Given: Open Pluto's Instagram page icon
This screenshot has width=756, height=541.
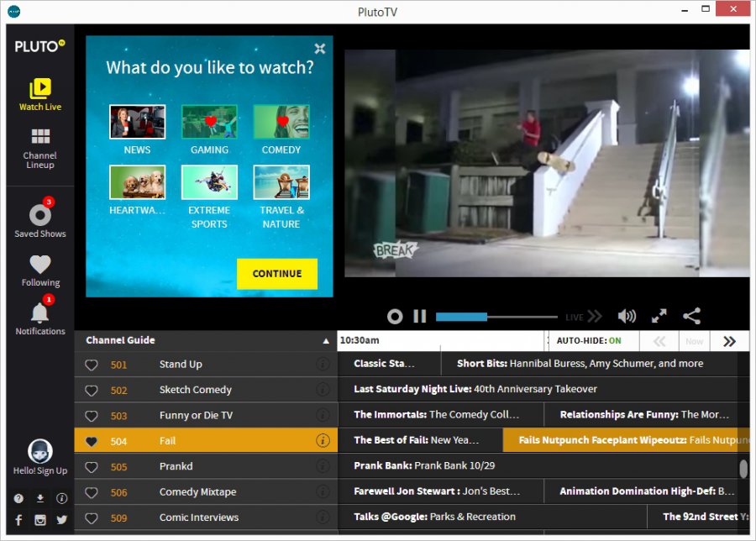Looking at the screenshot, I should click(x=40, y=520).
